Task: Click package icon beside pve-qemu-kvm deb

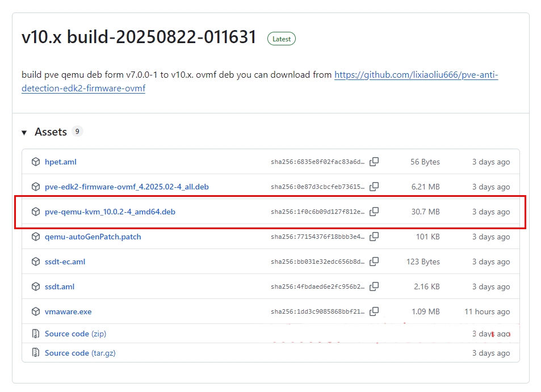Action: point(36,212)
